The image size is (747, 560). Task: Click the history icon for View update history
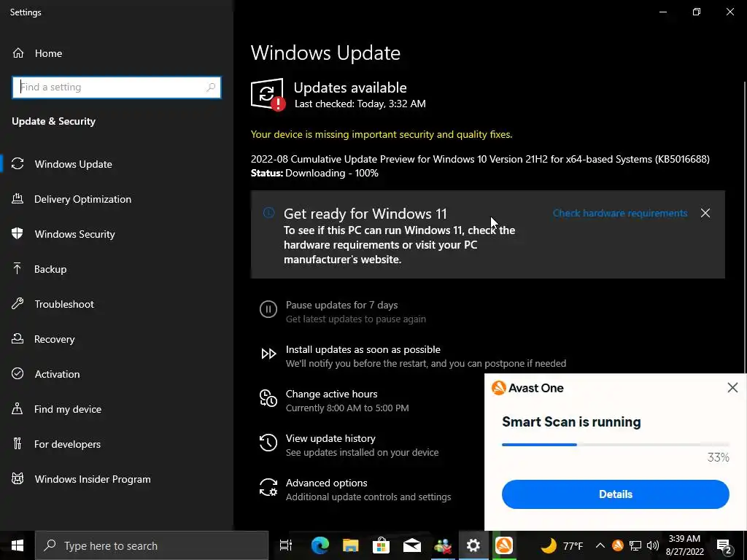(x=268, y=443)
